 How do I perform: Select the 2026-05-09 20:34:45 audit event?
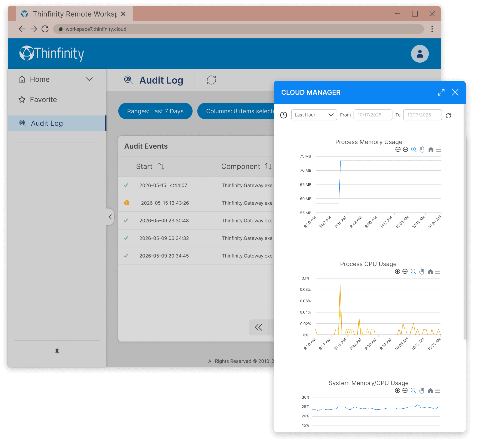[x=196, y=256]
